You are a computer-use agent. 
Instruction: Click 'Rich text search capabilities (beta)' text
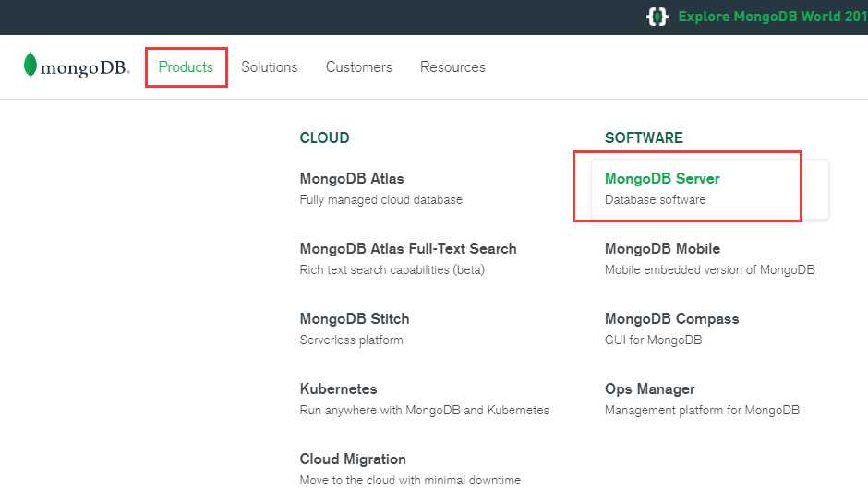pyautogui.click(x=392, y=269)
